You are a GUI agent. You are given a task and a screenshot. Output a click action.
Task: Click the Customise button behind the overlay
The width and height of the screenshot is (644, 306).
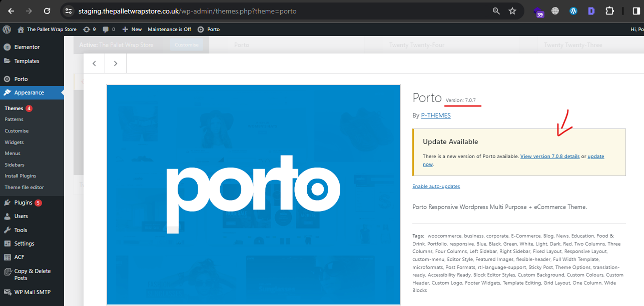[x=187, y=45]
